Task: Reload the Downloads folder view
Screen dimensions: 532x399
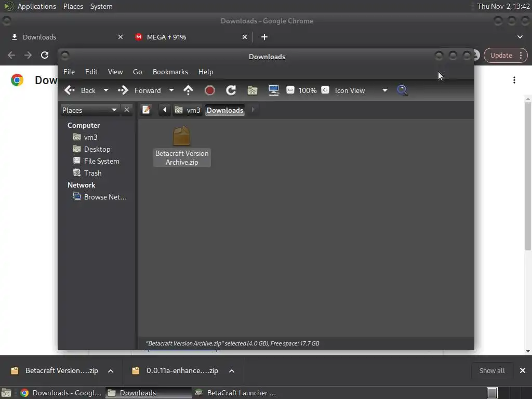Action: tap(231, 90)
